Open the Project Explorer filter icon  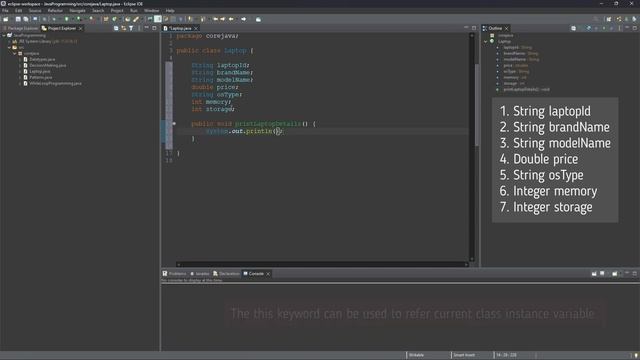(131, 28)
